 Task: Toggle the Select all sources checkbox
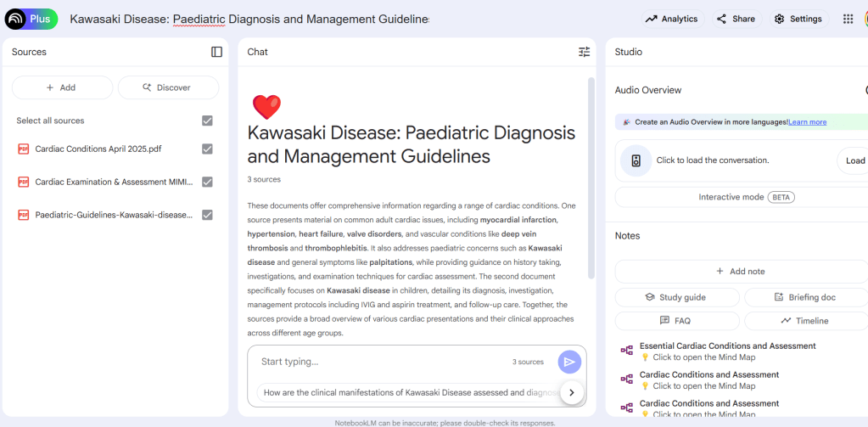(x=207, y=121)
